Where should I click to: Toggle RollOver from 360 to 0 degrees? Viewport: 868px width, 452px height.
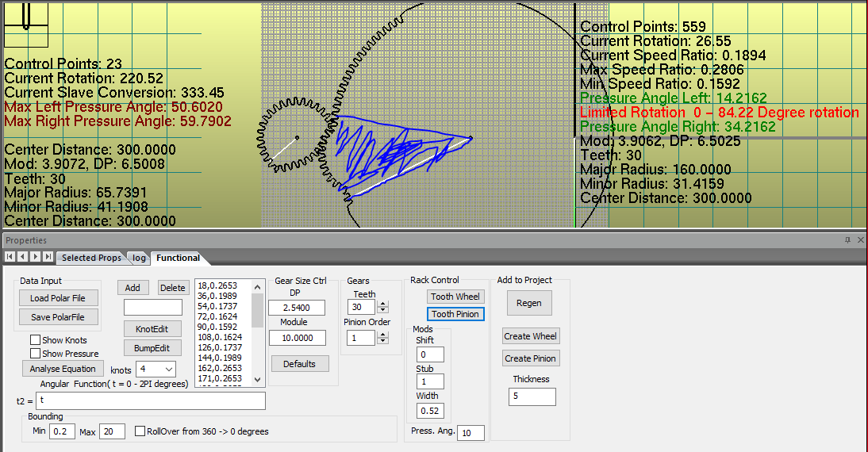(140, 431)
